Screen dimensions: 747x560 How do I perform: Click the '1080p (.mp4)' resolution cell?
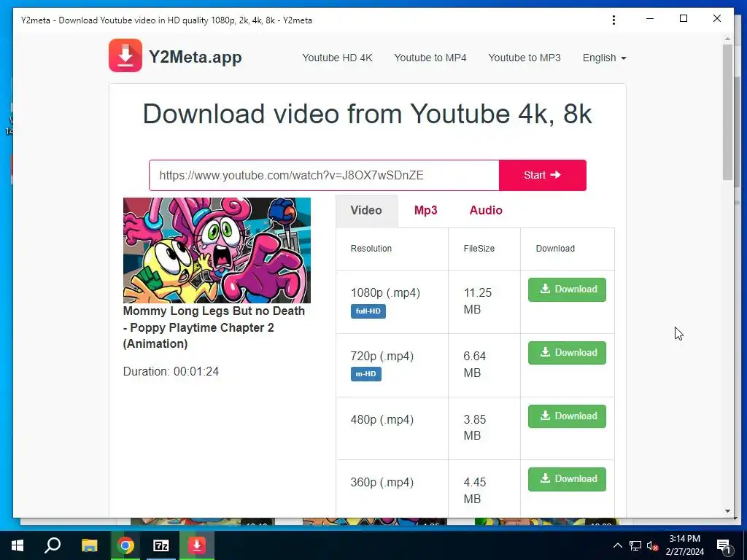392,302
